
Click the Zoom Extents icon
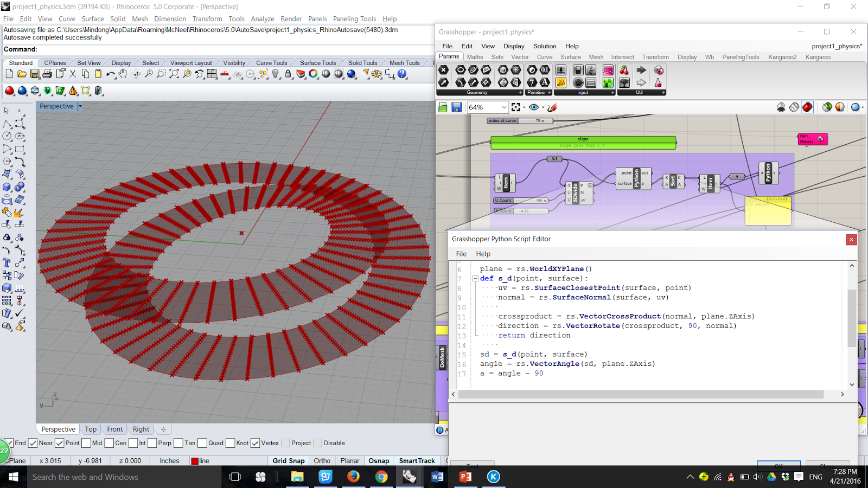(x=174, y=74)
